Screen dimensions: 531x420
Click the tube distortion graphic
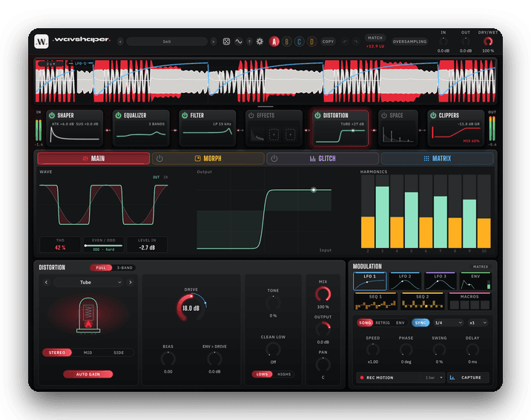coord(88,315)
